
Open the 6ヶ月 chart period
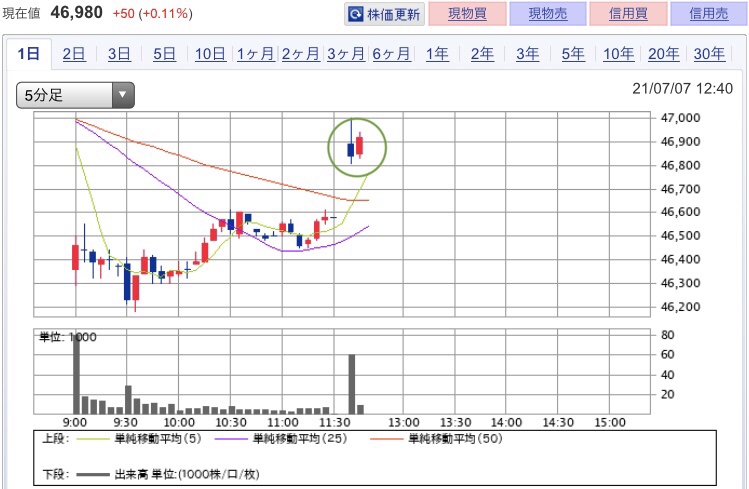(x=392, y=54)
